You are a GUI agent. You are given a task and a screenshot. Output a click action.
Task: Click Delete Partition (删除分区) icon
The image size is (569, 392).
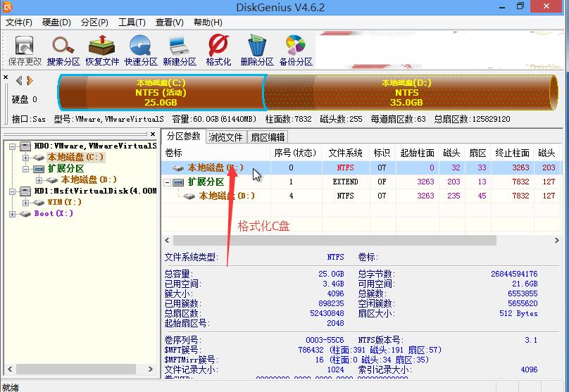tap(257, 51)
